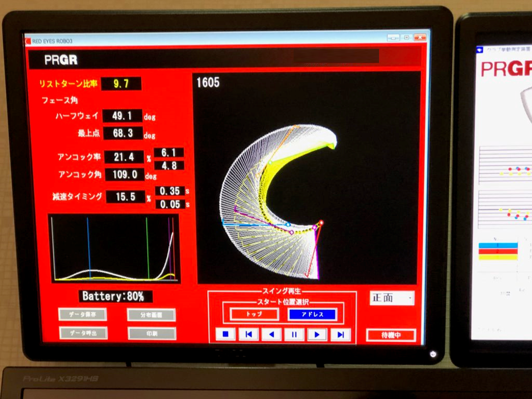The width and height of the screenshot is (532, 399).
Task: Click the ハーフウェイ face angle value 49.1
Action: click(x=122, y=116)
